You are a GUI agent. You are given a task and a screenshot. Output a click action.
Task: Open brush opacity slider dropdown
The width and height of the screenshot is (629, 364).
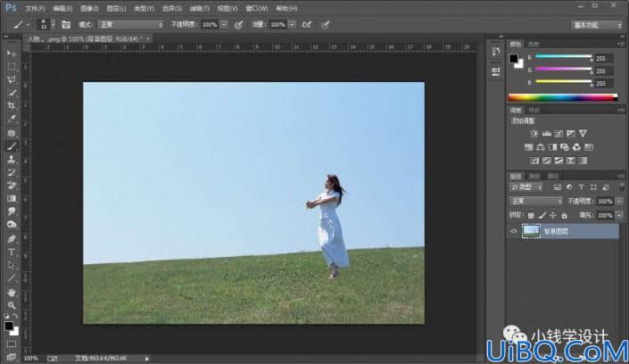pyautogui.click(x=224, y=25)
